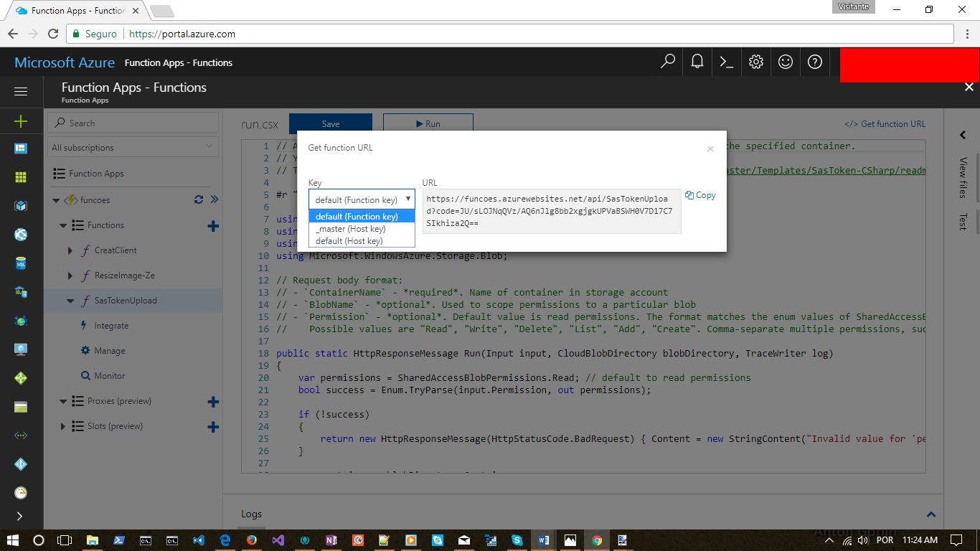This screenshot has width=980, height=551.
Task: Add new function with Functions plus icon
Action: [213, 226]
